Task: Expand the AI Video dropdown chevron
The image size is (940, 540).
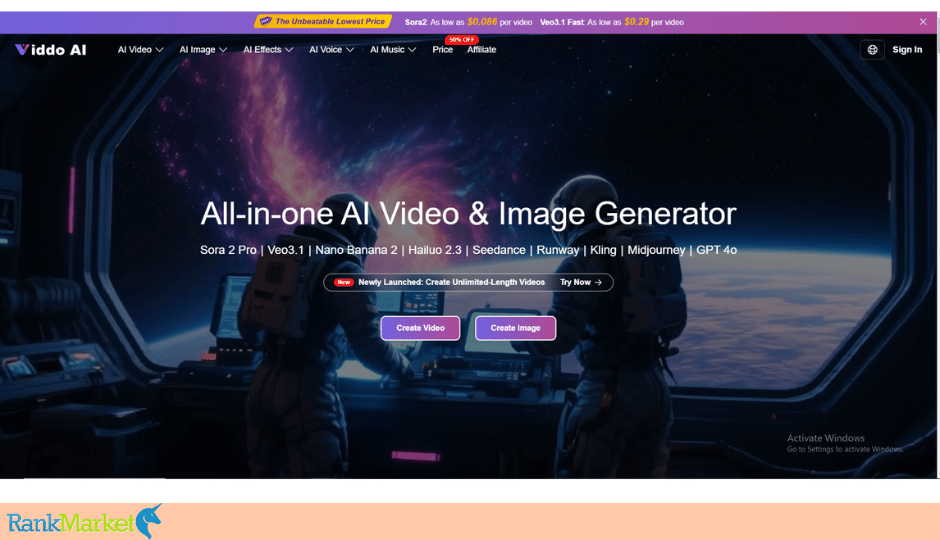Action: tap(159, 50)
